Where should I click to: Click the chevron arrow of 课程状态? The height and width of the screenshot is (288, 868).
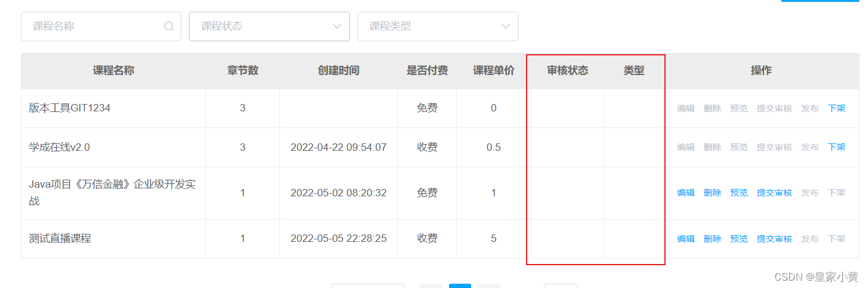tap(337, 26)
